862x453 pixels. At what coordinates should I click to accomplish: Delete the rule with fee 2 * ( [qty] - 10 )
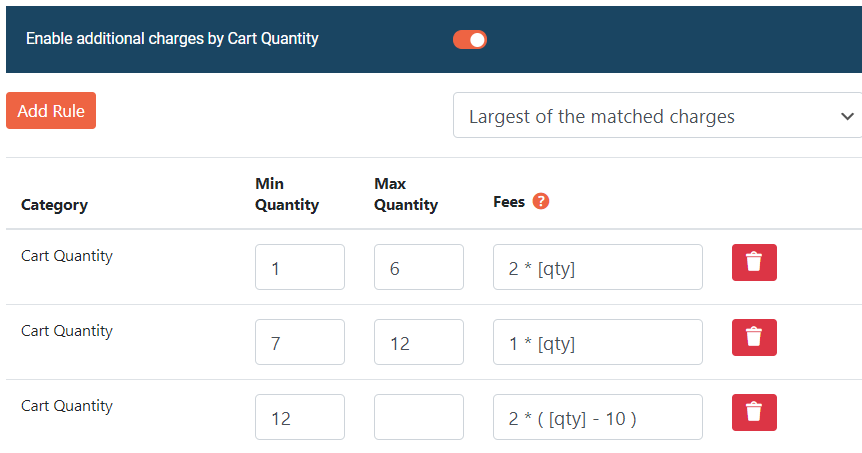754,412
